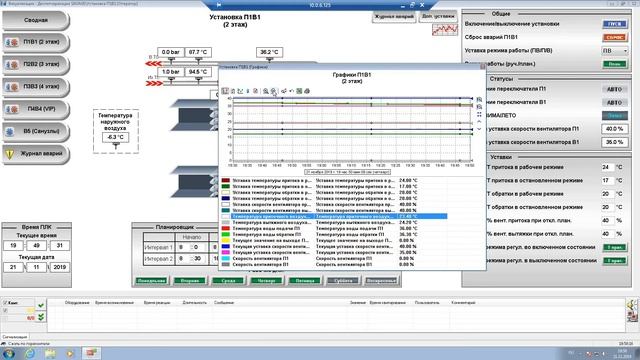Screen dimensions: 640x360
Task: Toggle regulation mode in выключенном состоянии button
Action: (x=615, y=261)
